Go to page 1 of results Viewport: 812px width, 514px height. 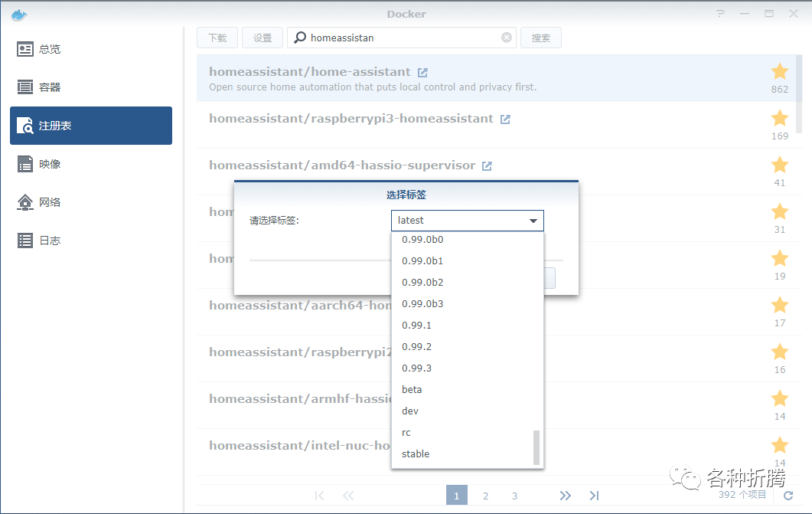[x=456, y=496]
